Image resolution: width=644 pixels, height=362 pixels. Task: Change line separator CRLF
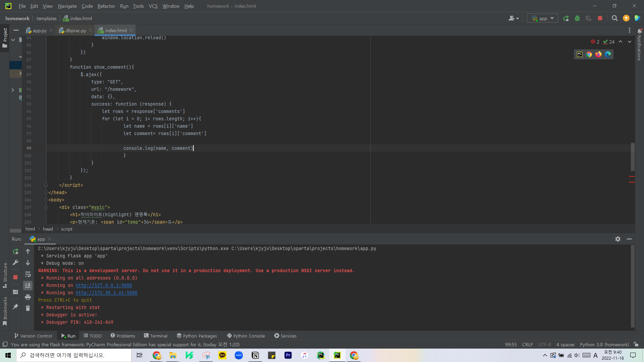[x=527, y=345]
